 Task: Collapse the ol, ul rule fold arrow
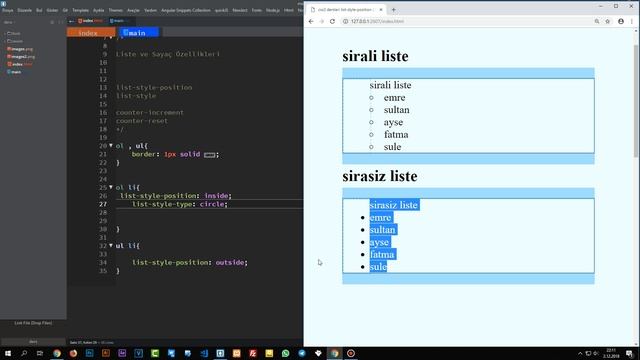(111, 145)
